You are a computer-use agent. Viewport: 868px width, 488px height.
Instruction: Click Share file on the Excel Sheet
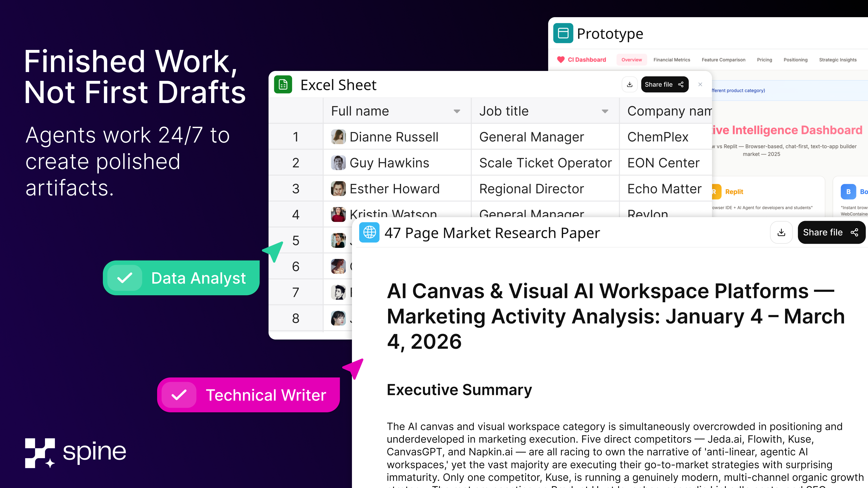[664, 84]
